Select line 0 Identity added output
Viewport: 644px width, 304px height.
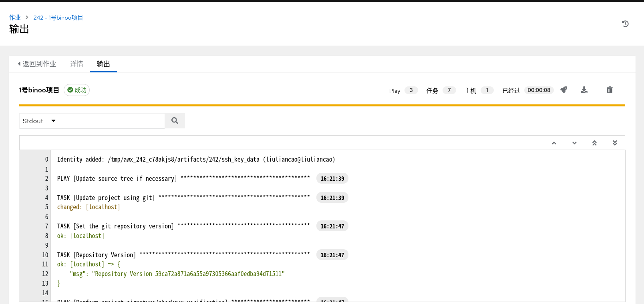click(196, 160)
